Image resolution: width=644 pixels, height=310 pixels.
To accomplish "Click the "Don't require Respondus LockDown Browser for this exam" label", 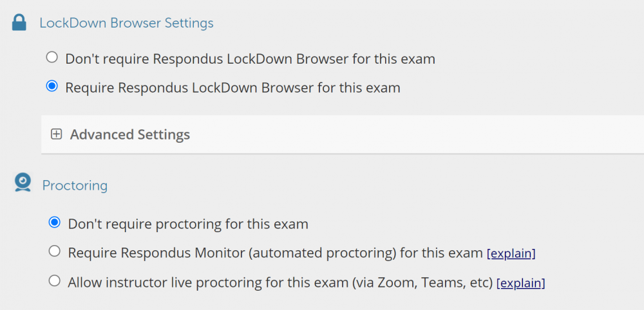I will pos(250,59).
